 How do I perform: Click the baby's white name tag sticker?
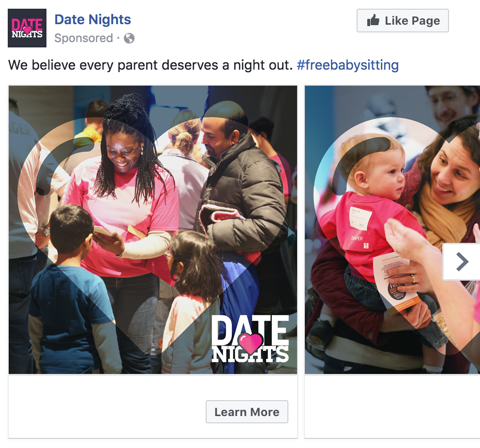click(360, 217)
